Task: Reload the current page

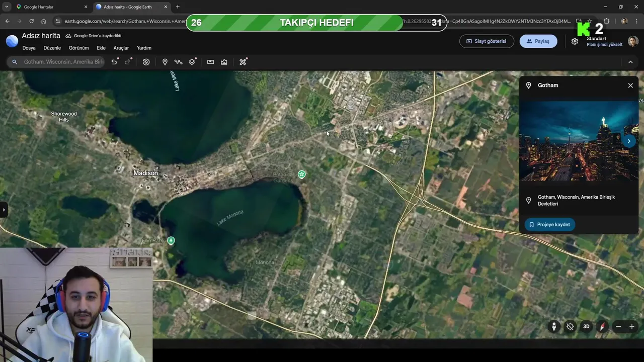Action: pyautogui.click(x=31, y=21)
